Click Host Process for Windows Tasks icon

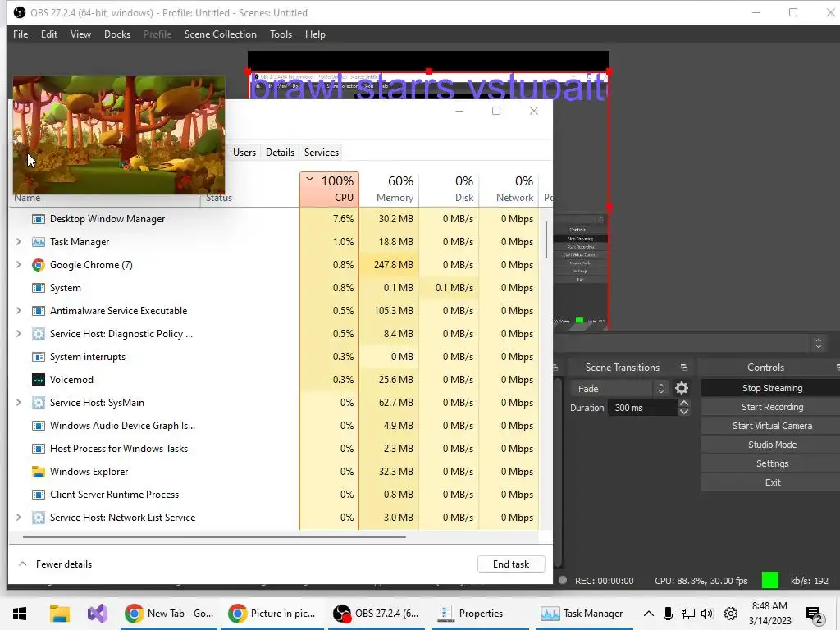(38, 449)
